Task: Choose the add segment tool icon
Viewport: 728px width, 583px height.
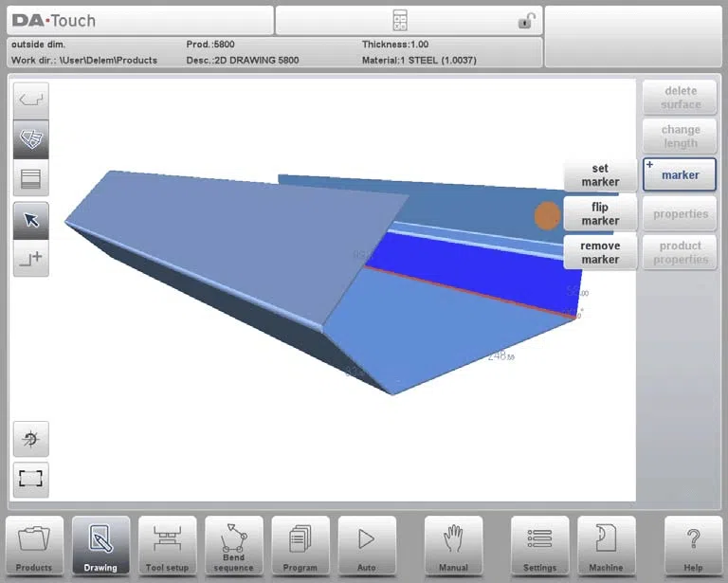Action: pos(31,258)
